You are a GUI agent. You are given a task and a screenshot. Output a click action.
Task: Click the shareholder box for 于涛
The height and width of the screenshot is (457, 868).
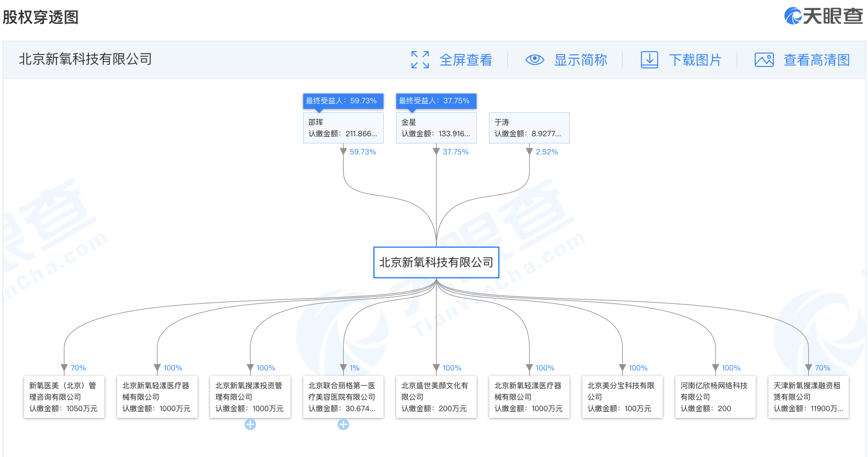tap(529, 128)
